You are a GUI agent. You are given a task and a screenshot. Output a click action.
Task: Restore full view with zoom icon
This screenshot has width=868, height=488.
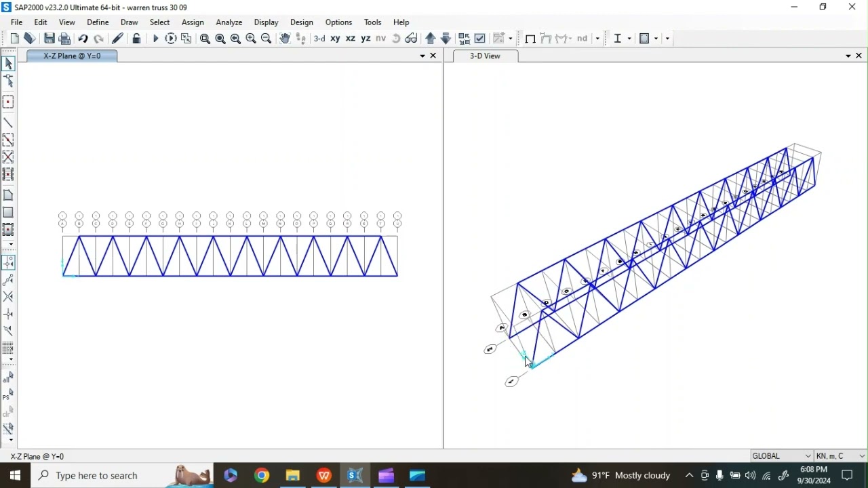click(x=220, y=39)
